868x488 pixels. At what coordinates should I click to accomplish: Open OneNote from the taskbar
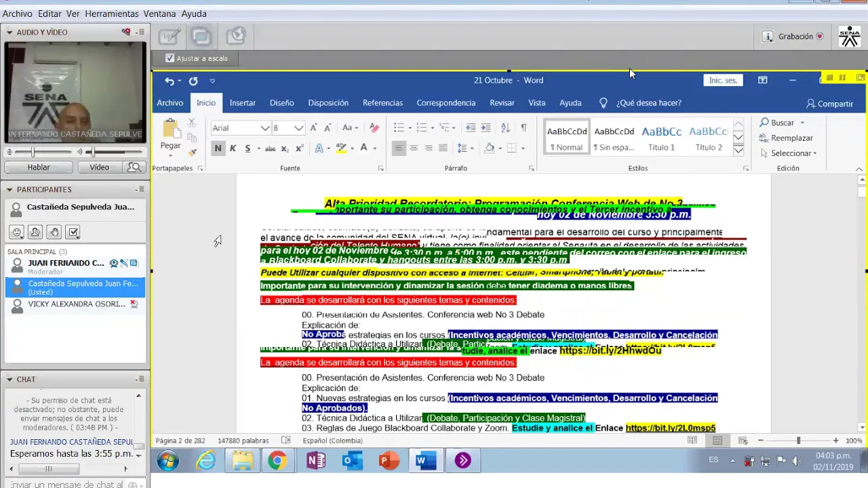(316, 462)
